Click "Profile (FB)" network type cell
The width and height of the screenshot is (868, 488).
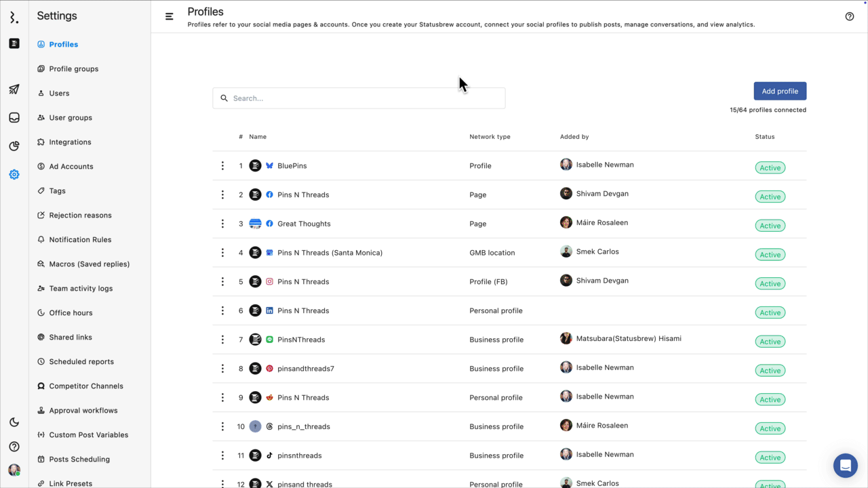(488, 282)
